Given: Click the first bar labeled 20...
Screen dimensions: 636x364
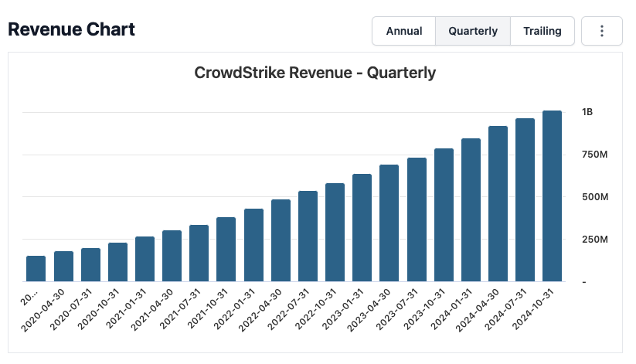Looking at the screenshot, I should [x=36, y=269].
